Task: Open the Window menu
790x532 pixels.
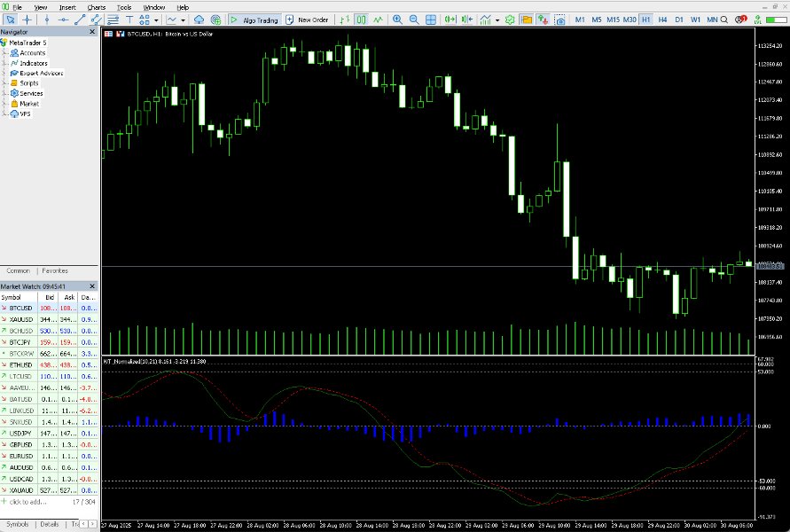Action: [x=154, y=7]
